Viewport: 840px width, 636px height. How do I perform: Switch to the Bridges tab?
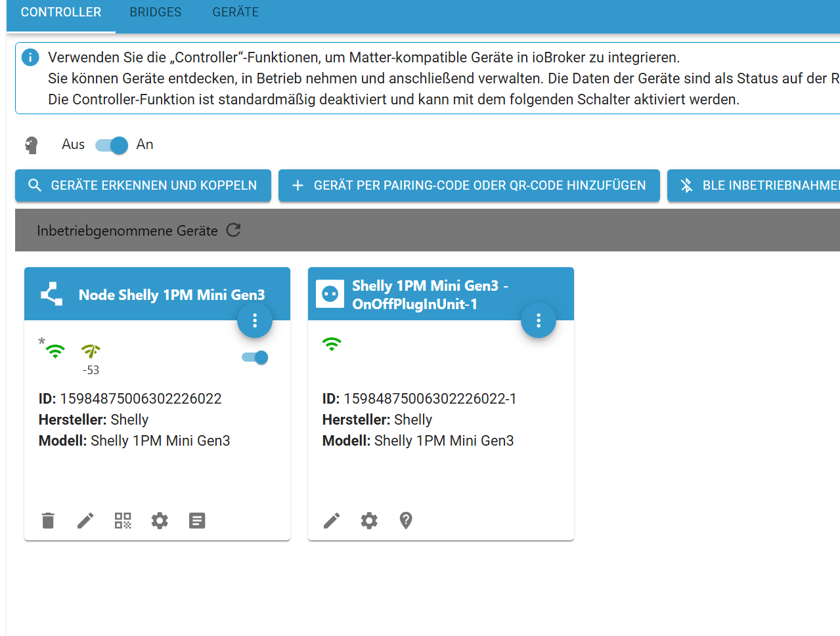pyautogui.click(x=156, y=12)
